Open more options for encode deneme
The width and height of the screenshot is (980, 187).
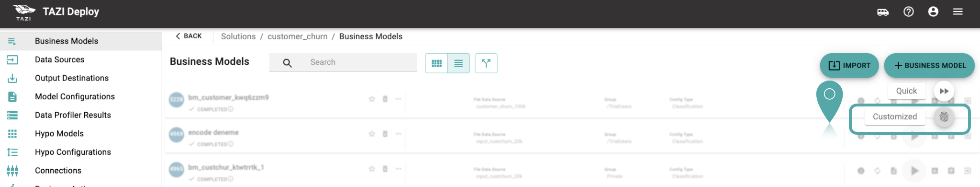398,134
